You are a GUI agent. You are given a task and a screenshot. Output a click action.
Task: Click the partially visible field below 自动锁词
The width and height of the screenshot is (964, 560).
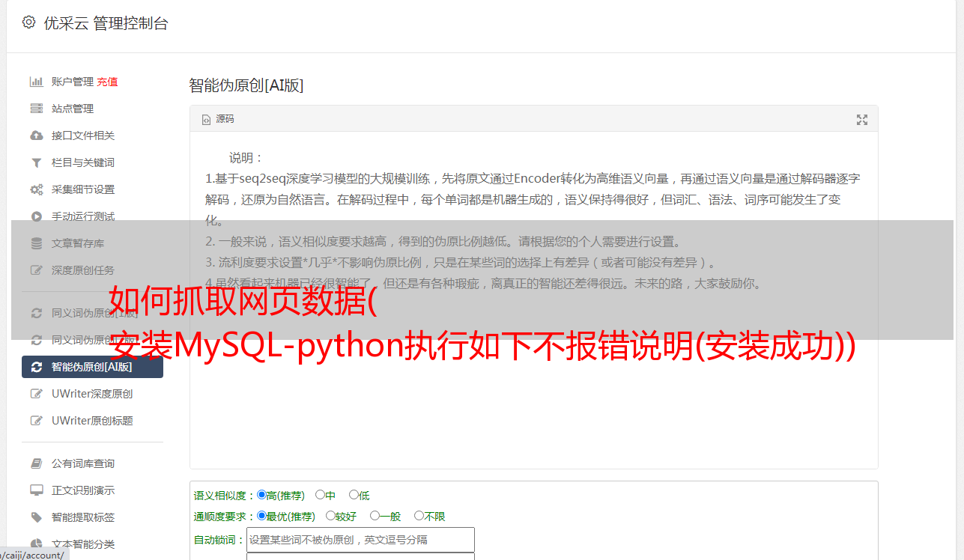[x=360, y=556]
